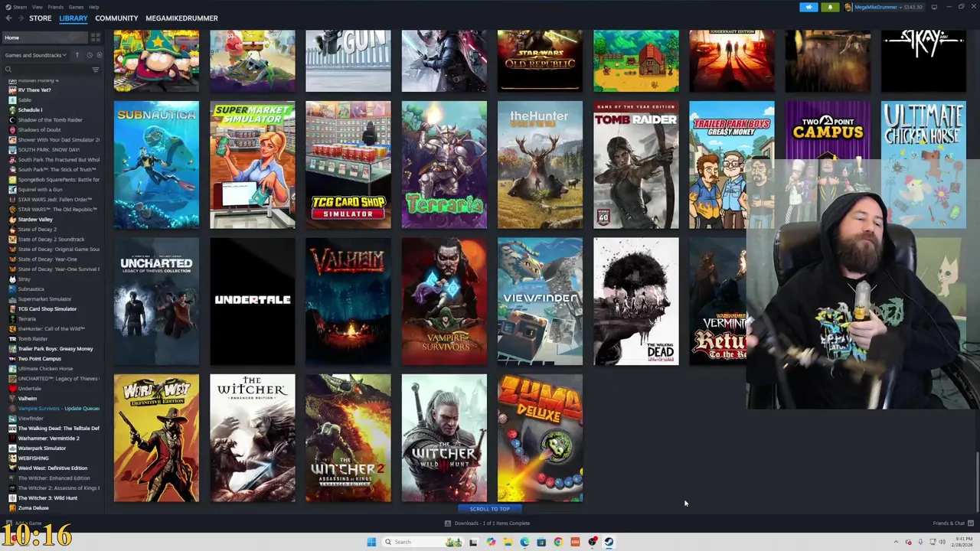This screenshot has height=551, width=980.
Task: Click the library vertical scrollbar
Action: click(x=976, y=482)
